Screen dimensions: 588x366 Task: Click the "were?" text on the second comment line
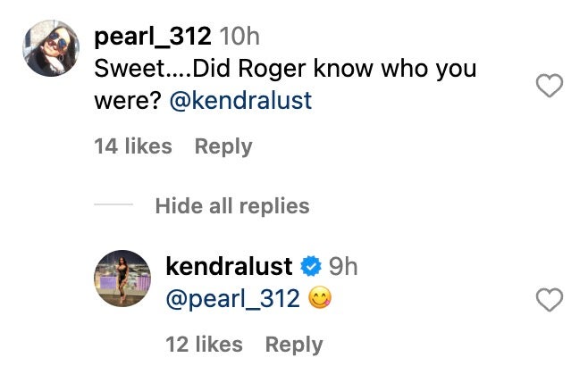(127, 100)
